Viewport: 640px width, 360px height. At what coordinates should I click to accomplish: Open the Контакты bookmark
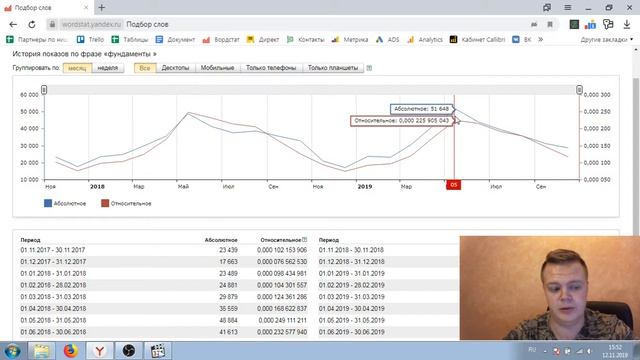point(305,40)
